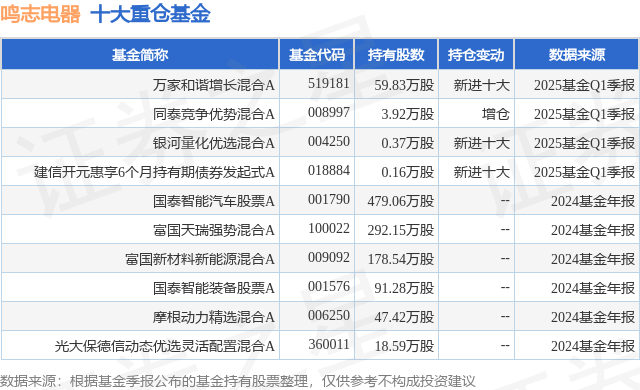Click 光大保德信动态优选灵活配置混合A
640x390 pixels.
click(164, 346)
